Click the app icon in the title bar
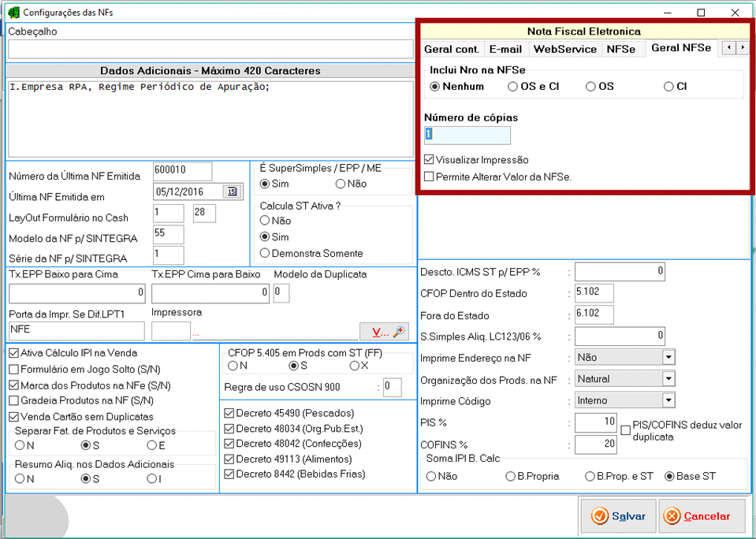The width and height of the screenshot is (756, 539). tap(13, 13)
